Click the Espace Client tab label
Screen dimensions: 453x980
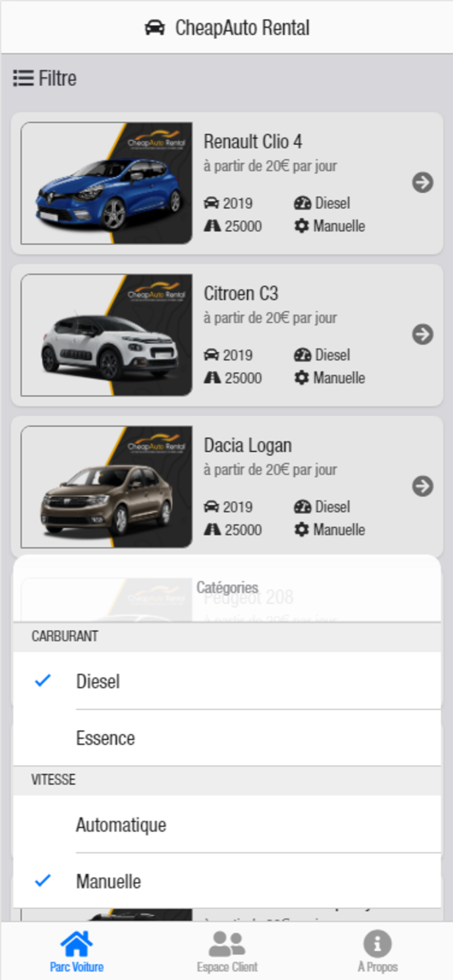[x=227, y=967]
